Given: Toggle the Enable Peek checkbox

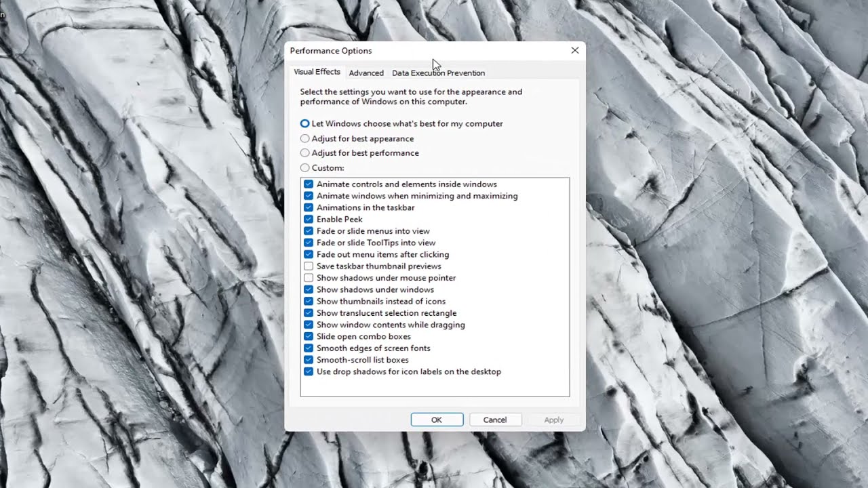Looking at the screenshot, I should click(309, 220).
